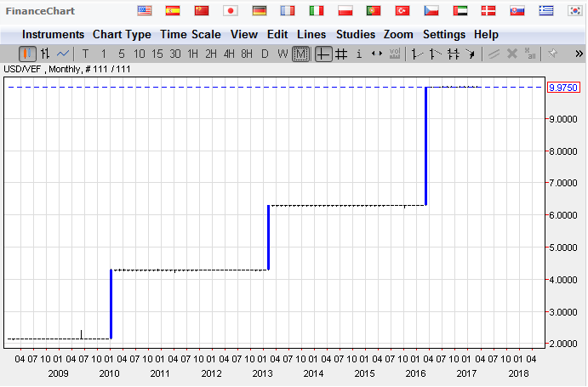This screenshot has width=588, height=387.
Task: Click the FinanceChart title link
Action: 40,11
